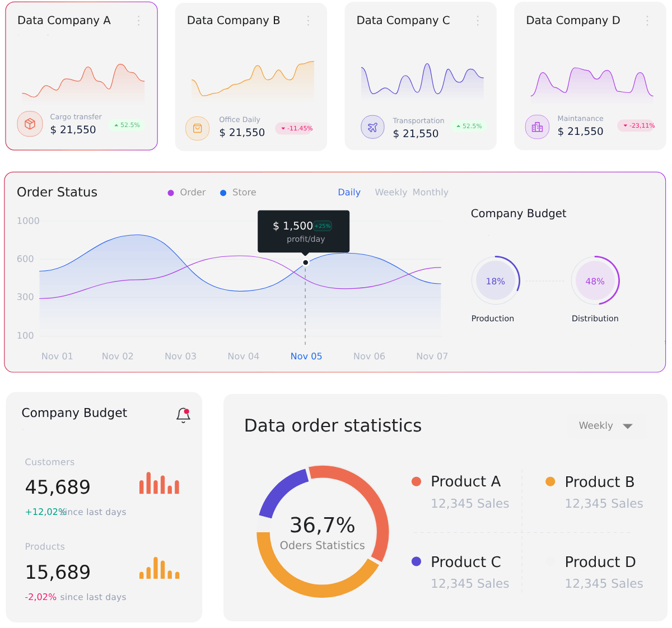Open the three-dot menu on Data Company B
The width and height of the screenshot is (672, 628).
tap(308, 21)
